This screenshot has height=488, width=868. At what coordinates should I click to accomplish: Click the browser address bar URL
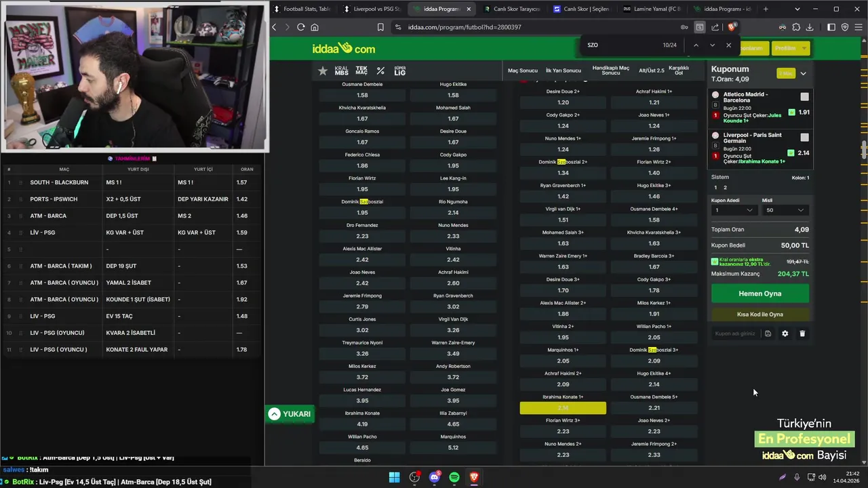(465, 27)
